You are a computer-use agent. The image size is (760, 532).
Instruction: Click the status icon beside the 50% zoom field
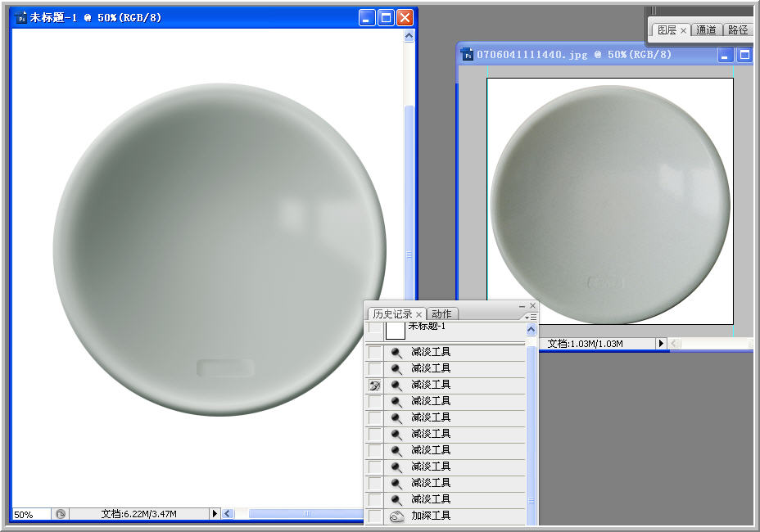[x=61, y=514]
